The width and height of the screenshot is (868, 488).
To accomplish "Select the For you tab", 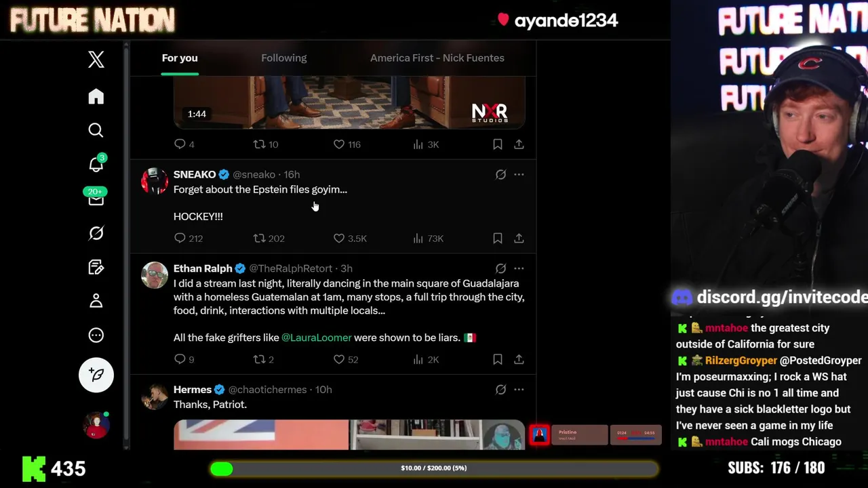I will (x=180, y=58).
